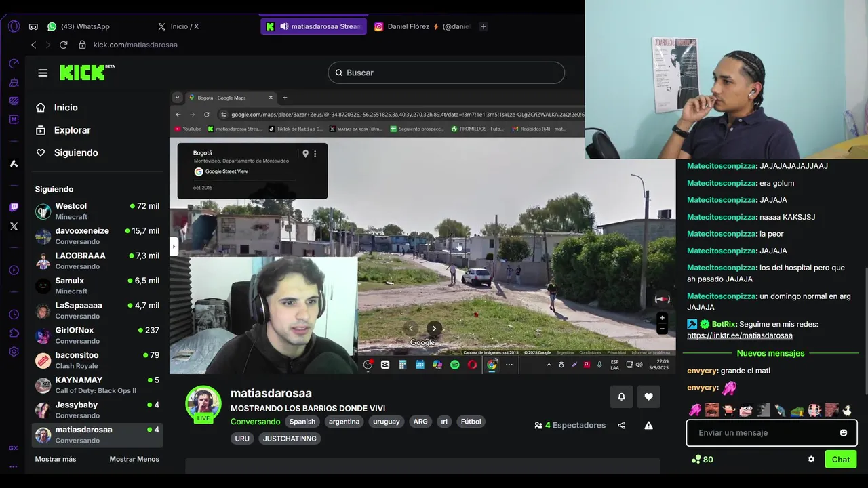Focus the Enviar un mensaje field
This screenshot has width=868, height=488.
tap(772, 433)
